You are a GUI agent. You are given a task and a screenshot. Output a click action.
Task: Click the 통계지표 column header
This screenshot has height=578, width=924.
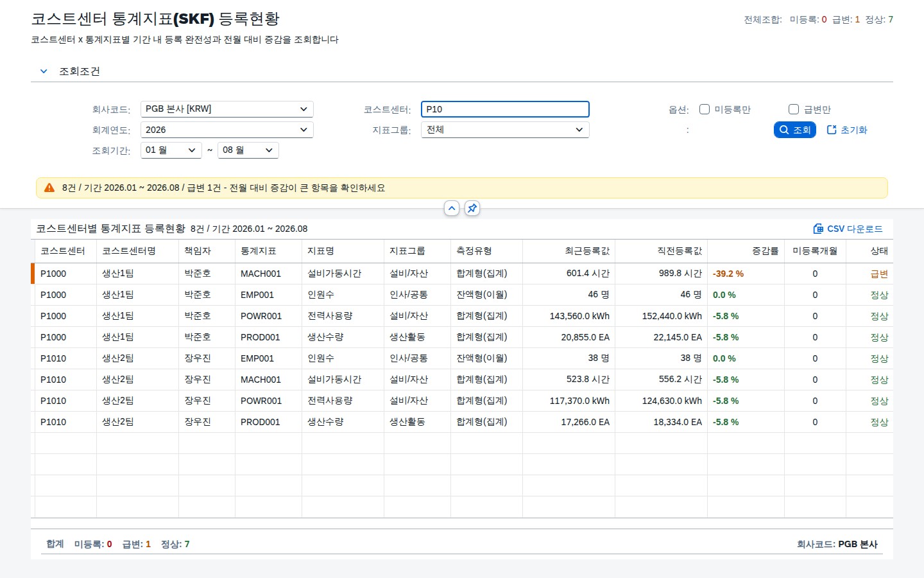click(x=268, y=251)
